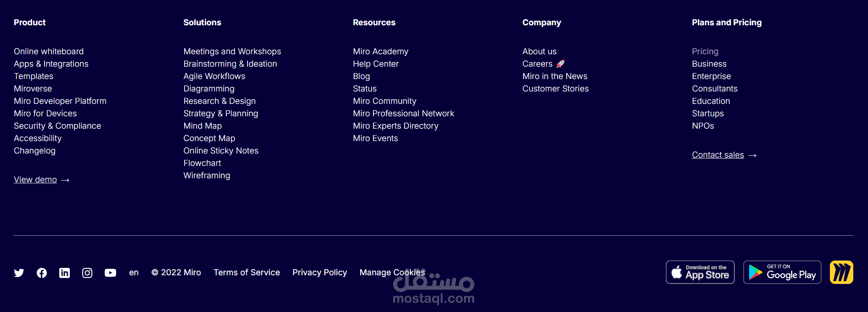Click the Blog link
This screenshot has height=312, width=868.
pos(361,76)
